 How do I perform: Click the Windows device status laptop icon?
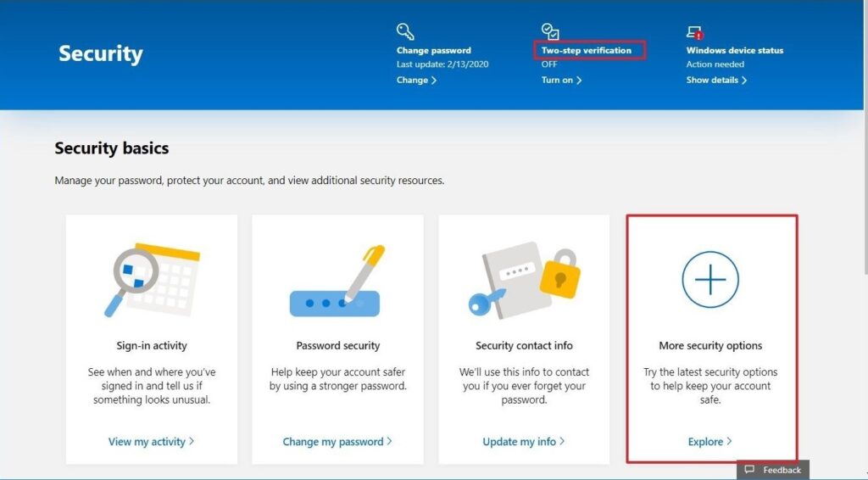(695, 32)
